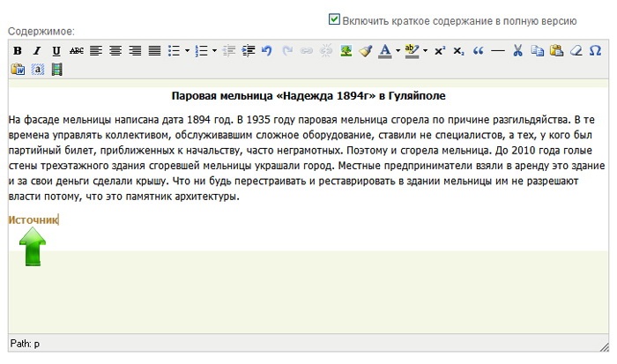Insert special character Omega icon
This screenshot has height=364, width=617.
click(x=595, y=51)
